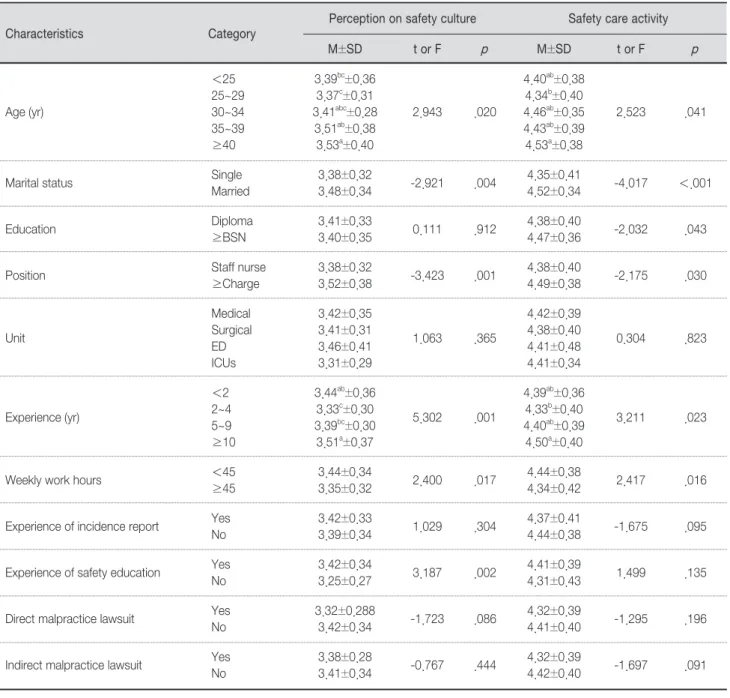The height and width of the screenshot is (698, 730).
Task: Select the 'Education' row label
Action: (30, 229)
